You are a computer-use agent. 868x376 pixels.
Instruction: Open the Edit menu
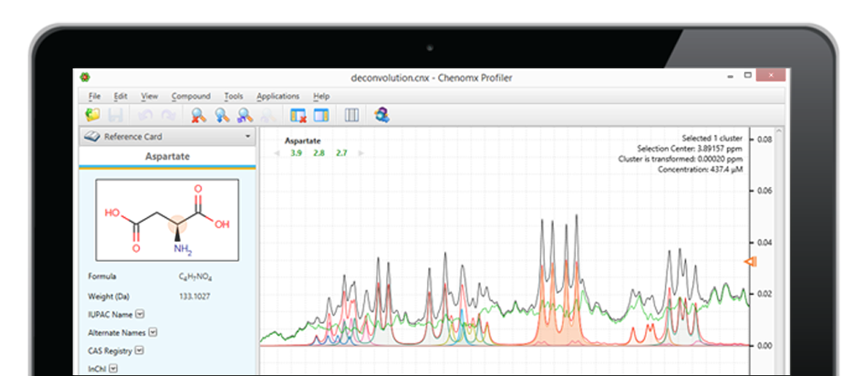(120, 96)
